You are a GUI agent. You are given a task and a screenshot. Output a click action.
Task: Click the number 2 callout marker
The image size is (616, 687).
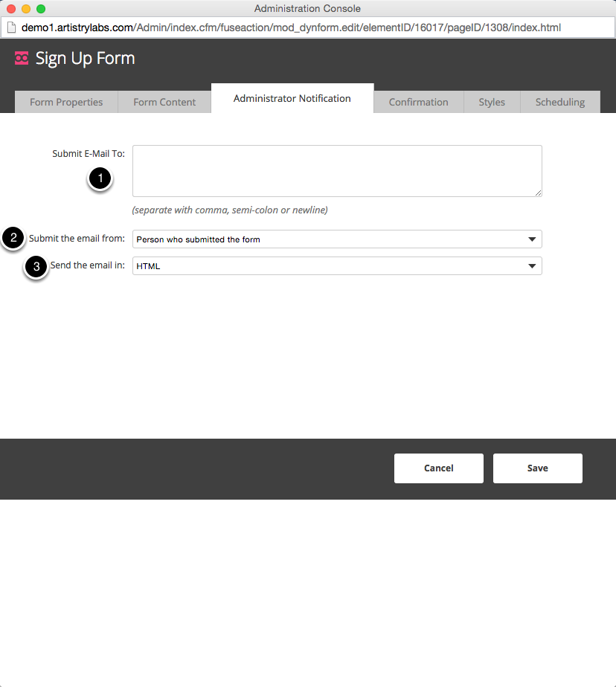(x=13, y=239)
